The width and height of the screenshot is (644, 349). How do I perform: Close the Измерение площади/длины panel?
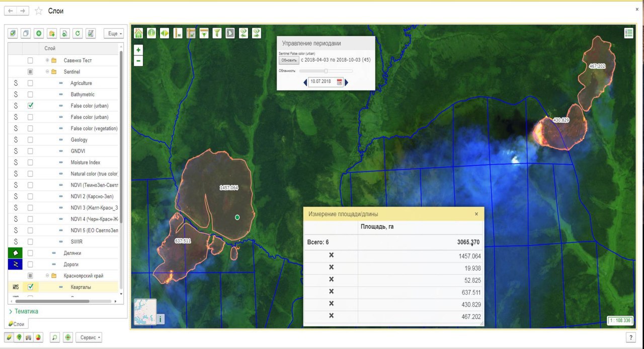click(x=476, y=214)
